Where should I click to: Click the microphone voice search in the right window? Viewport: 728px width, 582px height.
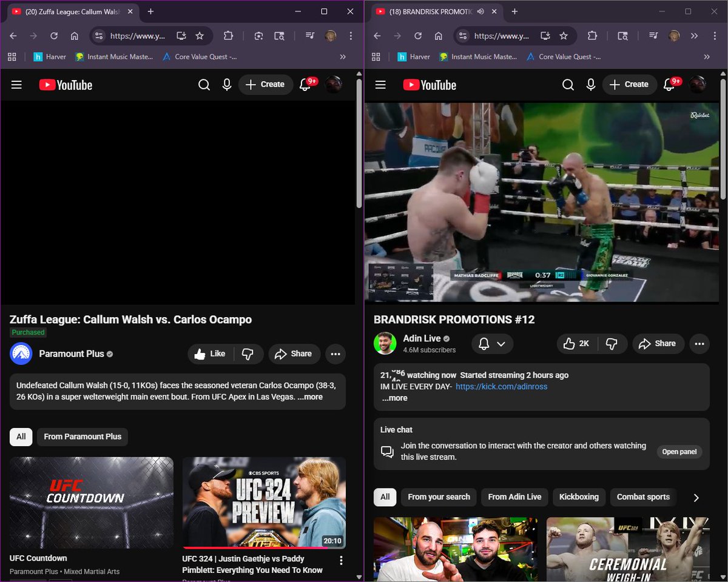[591, 85]
